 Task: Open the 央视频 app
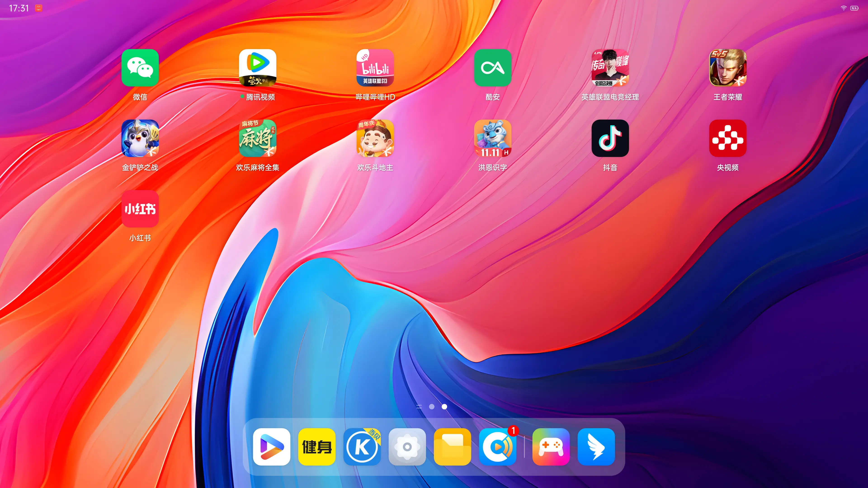[x=728, y=138]
